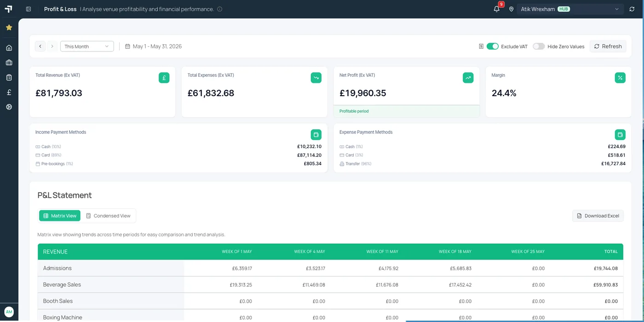Go to previous period arrow

click(40, 46)
